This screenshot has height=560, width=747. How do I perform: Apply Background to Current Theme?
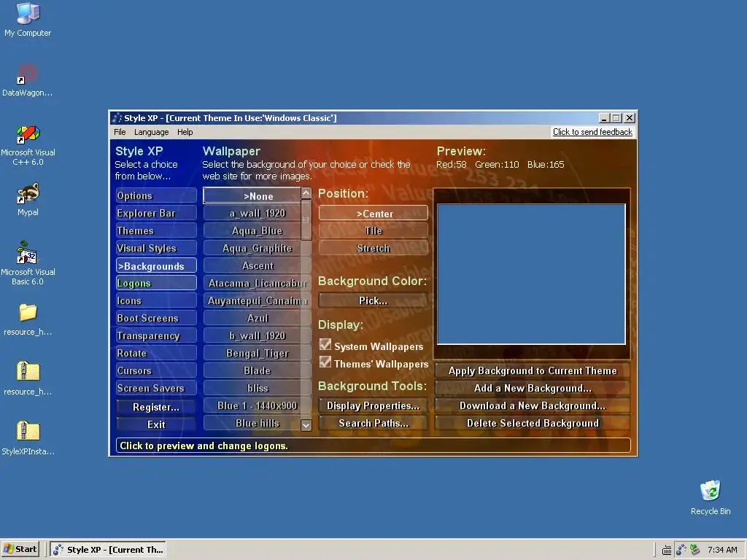point(532,370)
